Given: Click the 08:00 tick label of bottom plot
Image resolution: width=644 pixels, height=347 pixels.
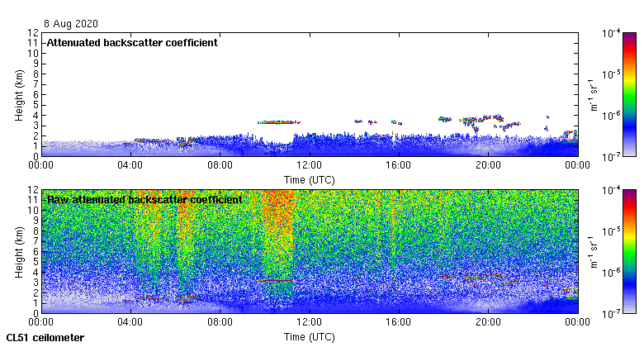Looking at the screenshot, I should click(220, 322).
